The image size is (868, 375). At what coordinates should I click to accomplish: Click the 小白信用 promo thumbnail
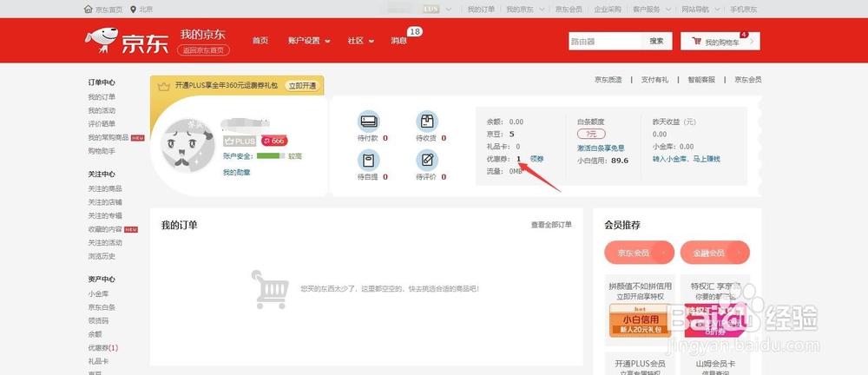[640, 320]
